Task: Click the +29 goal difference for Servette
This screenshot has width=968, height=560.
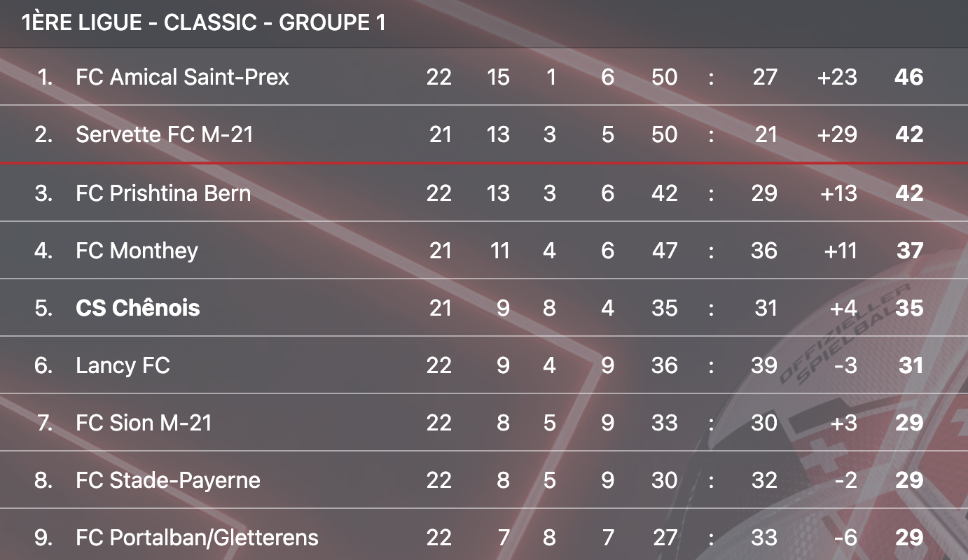Action: click(x=837, y=134)
